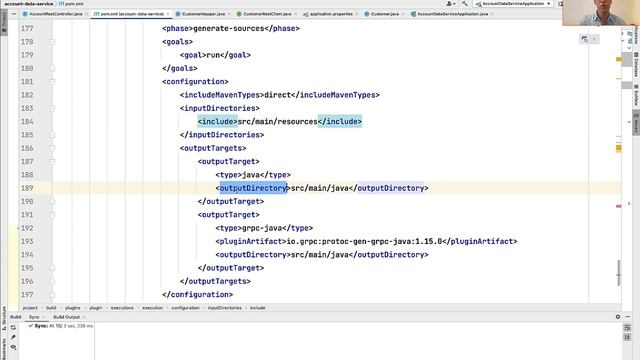Hide the Build tool window with minus icon
The width and height of the screenshot is (640, 360).
point(628,317)
